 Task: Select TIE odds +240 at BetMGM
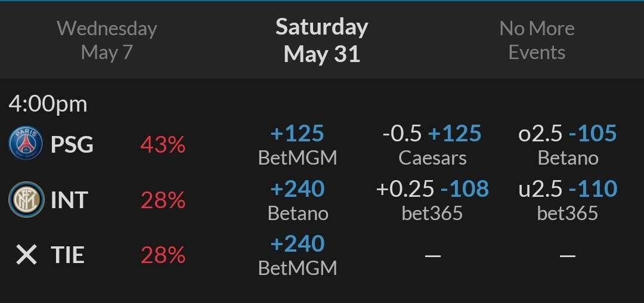tap(298, 255)
